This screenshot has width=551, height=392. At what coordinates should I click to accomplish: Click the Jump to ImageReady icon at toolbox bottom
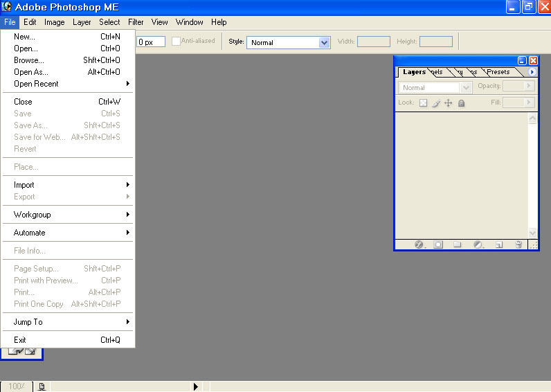[x=21, y=351]
